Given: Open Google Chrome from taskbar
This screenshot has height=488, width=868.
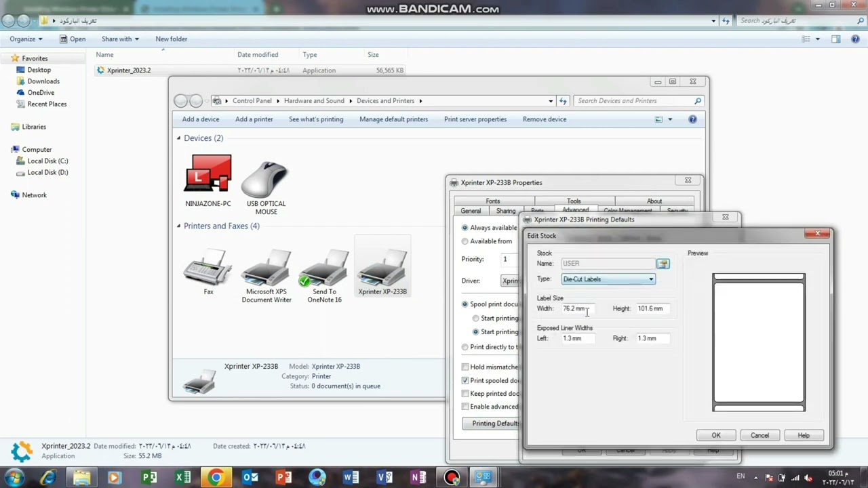Looking at the screenshot, I should (x=216, y=478).
